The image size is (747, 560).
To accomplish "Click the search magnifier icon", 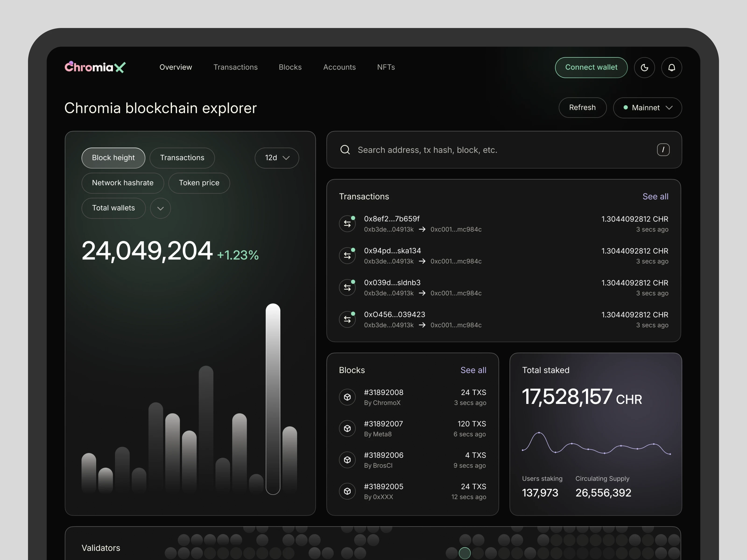I will click(x=345, y=150).
